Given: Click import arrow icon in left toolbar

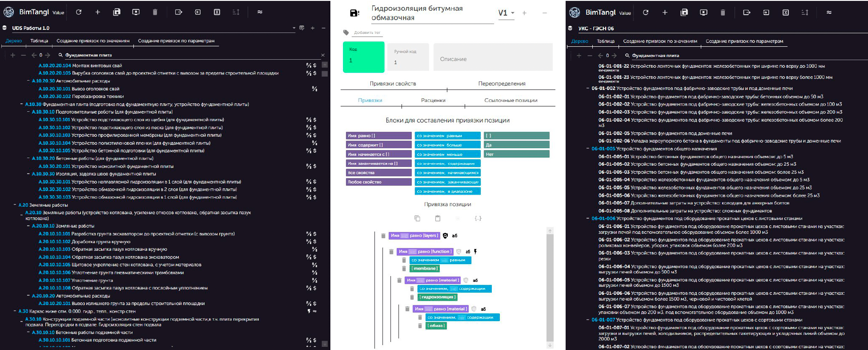Looking at the screenshot, I should coord(197,12).
